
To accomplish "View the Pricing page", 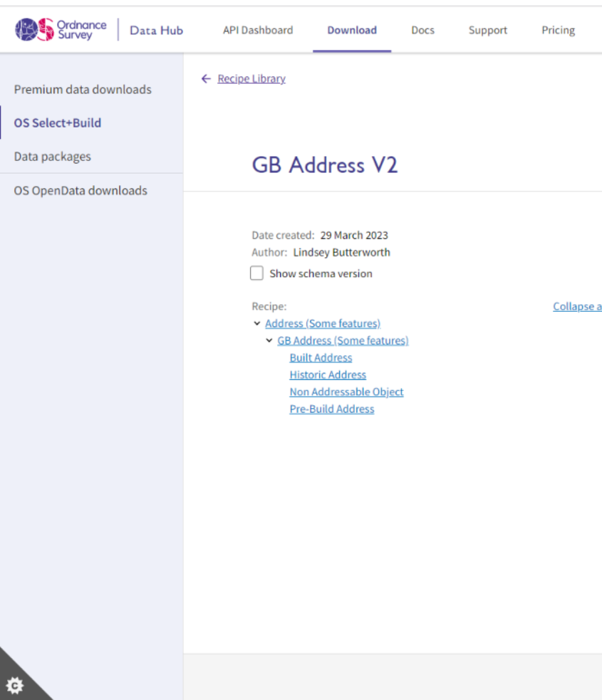I will pyautogui.click(x=558, y=30).
